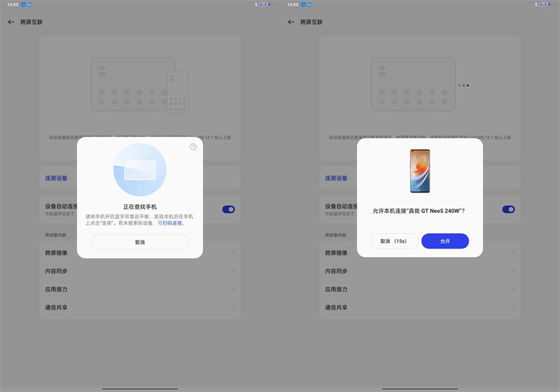Tap the 允许 button to allow connection
560x392 pixels.
tap(445, 241)
